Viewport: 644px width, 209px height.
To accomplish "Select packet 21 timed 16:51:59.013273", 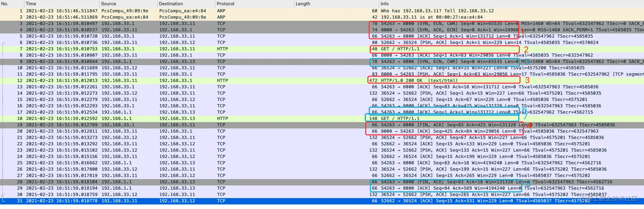I will coord(322,138).
